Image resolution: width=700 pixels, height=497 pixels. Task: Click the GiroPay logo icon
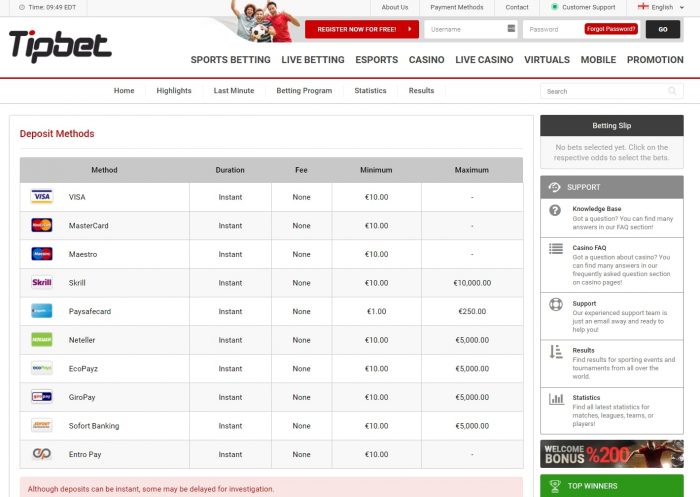pyautogui.click(x=42, y=397)
